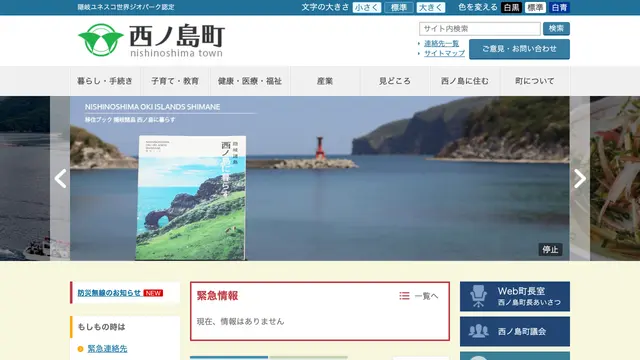Open the 連絡先一覧 link
Screen dimensions: 640x360
441,43
